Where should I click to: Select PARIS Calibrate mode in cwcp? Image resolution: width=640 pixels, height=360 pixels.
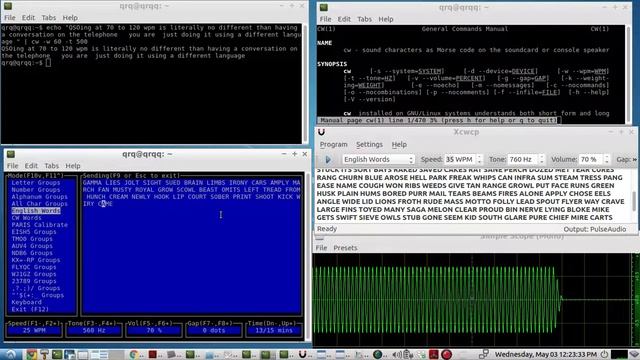coord(39,224)
